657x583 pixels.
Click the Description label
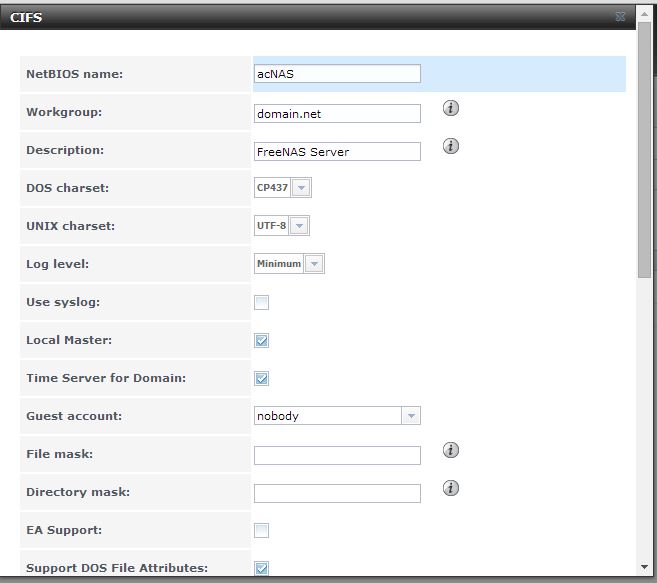click(65, 150)
